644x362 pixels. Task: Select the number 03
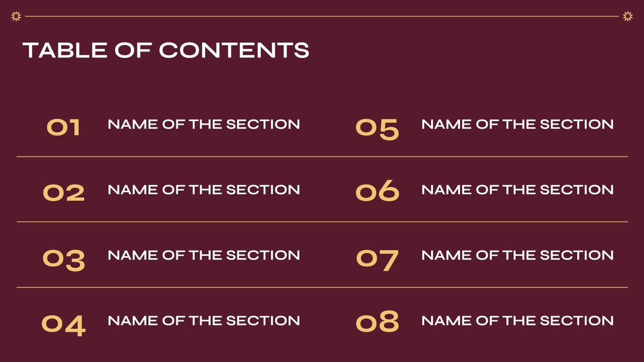(x=64, y=259)
